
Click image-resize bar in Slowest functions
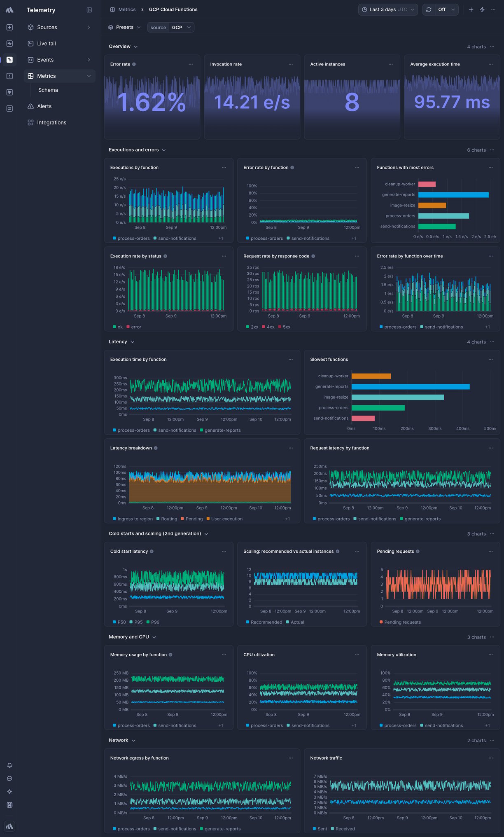pos(398,397)
